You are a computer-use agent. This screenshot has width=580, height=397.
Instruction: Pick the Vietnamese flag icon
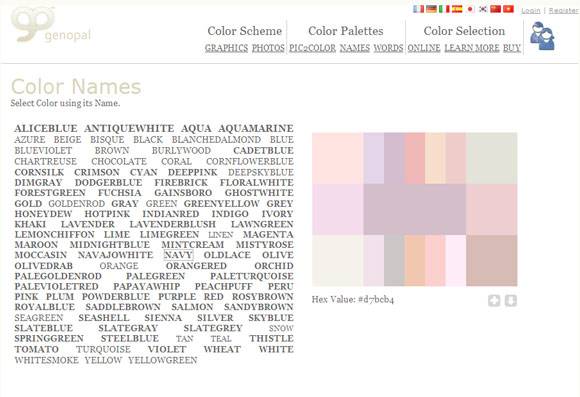(x=508, y=9)
